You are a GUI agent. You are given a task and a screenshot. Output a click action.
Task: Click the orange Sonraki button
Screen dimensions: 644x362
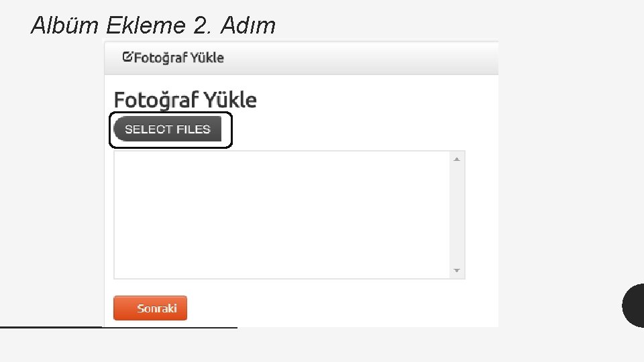tap(150, 308)
